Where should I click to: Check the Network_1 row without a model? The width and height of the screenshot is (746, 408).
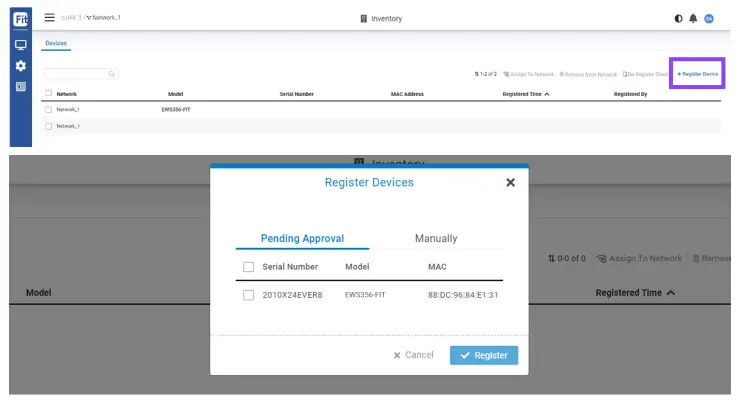click(49, 126)
